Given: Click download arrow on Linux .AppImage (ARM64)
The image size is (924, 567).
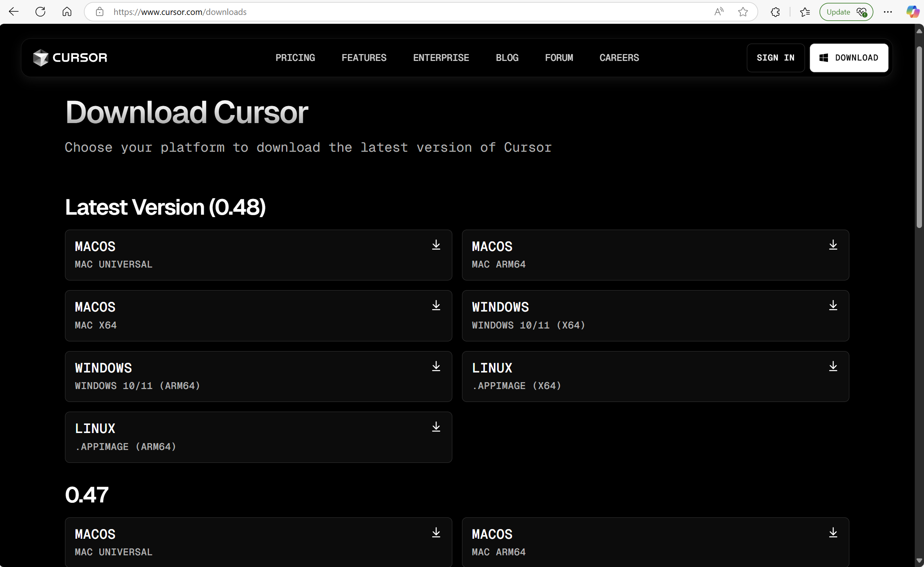Looking at the screenshot, I should point(436,427).
